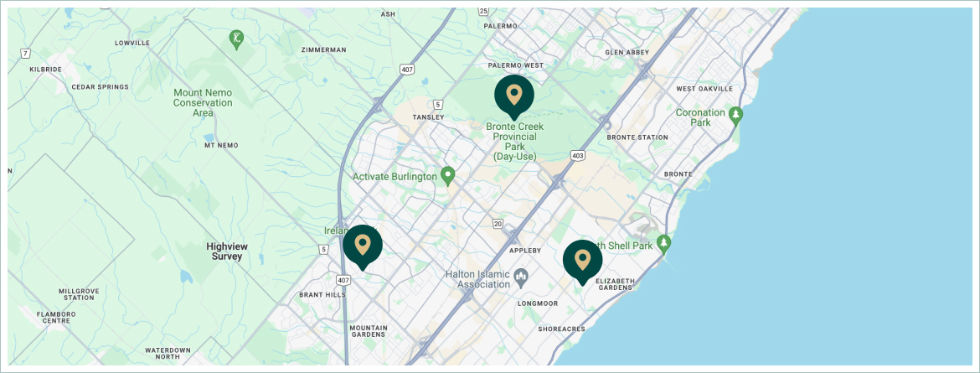Click the Coronation Park label
Screen dimensions: 980x373
(700, 117)
